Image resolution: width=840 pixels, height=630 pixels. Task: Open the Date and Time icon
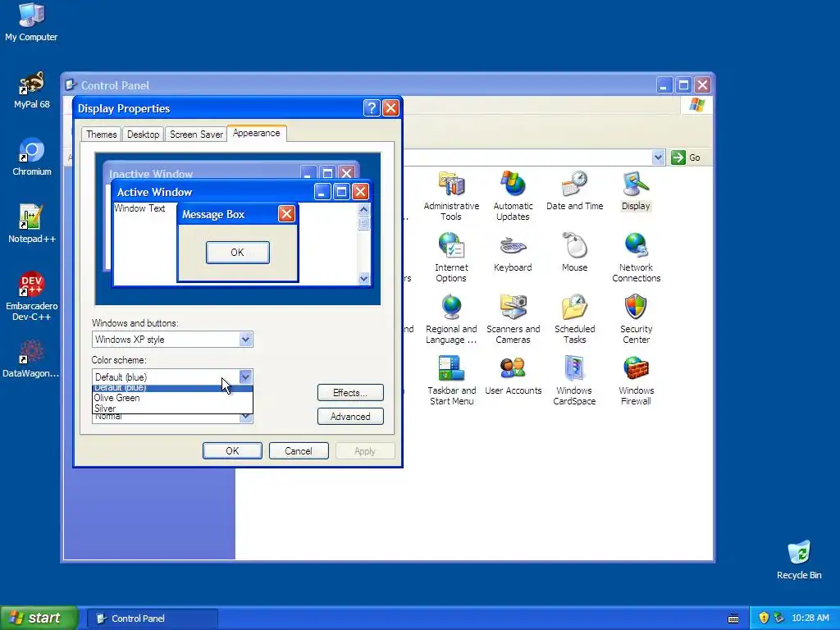point(574,190)
